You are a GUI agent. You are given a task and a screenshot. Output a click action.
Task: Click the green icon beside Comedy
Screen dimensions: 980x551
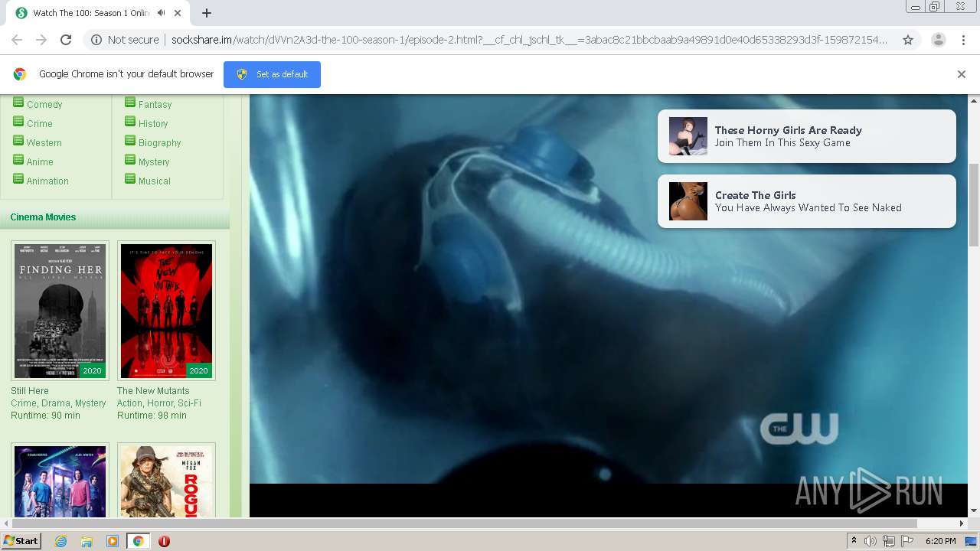pyautogui.click(x=18, y=103)
